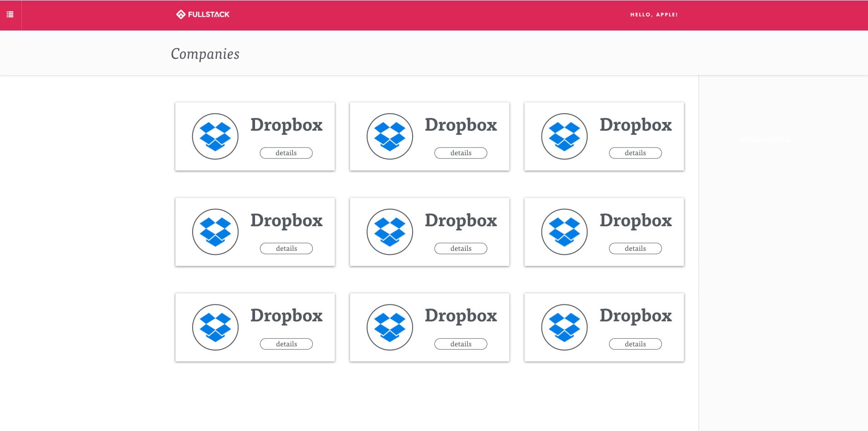Click the Dropbox logo in the bottom-right card
868x431 pixels.
tap(564, 327)
